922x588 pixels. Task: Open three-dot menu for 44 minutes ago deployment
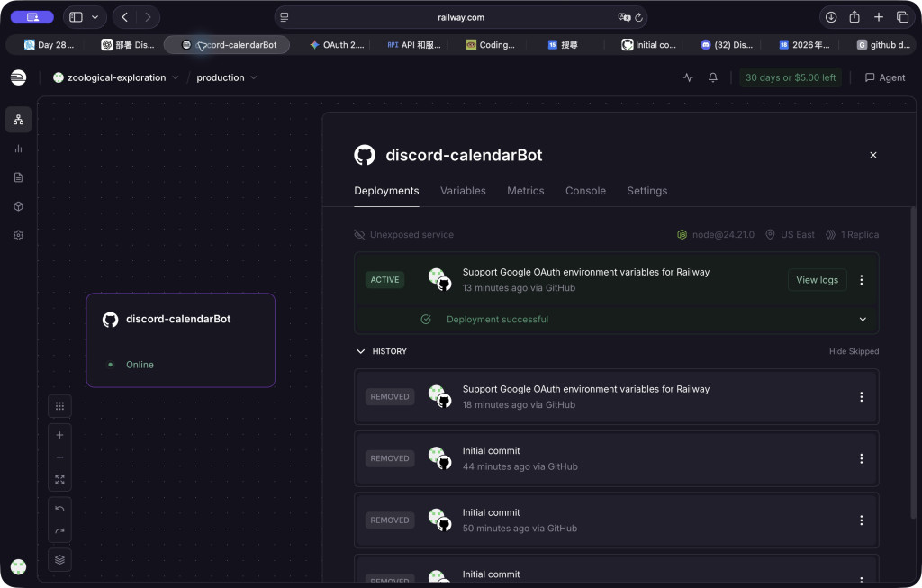tap(862, 458)
